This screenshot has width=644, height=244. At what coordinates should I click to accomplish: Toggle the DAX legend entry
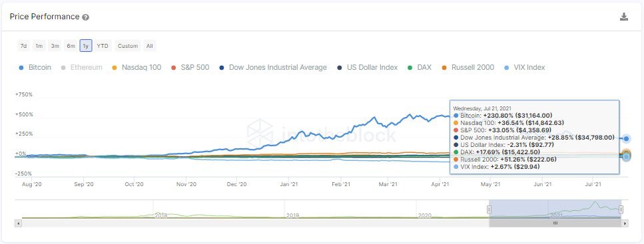pyautogui.click(x=420, y=67)
